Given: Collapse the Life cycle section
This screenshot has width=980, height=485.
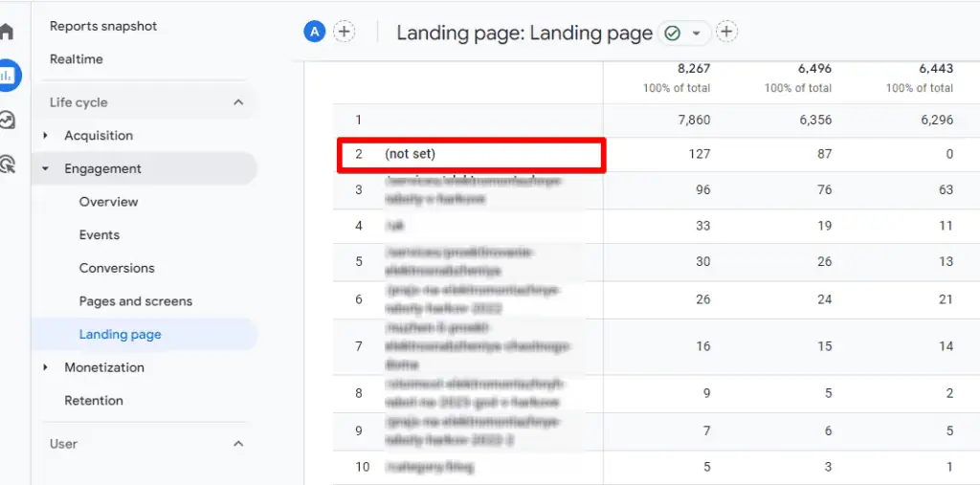Looking at the screenshot, I should click(238, 101).
